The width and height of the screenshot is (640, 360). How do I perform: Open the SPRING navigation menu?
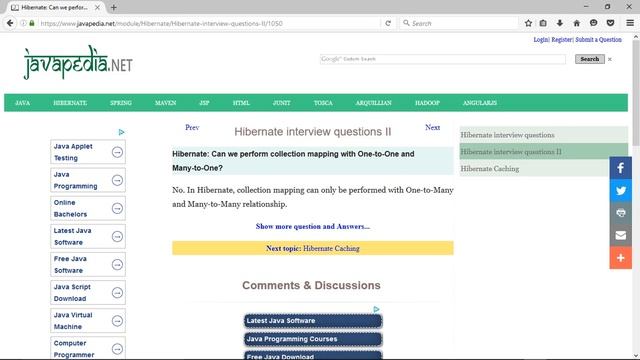(121, 103)
